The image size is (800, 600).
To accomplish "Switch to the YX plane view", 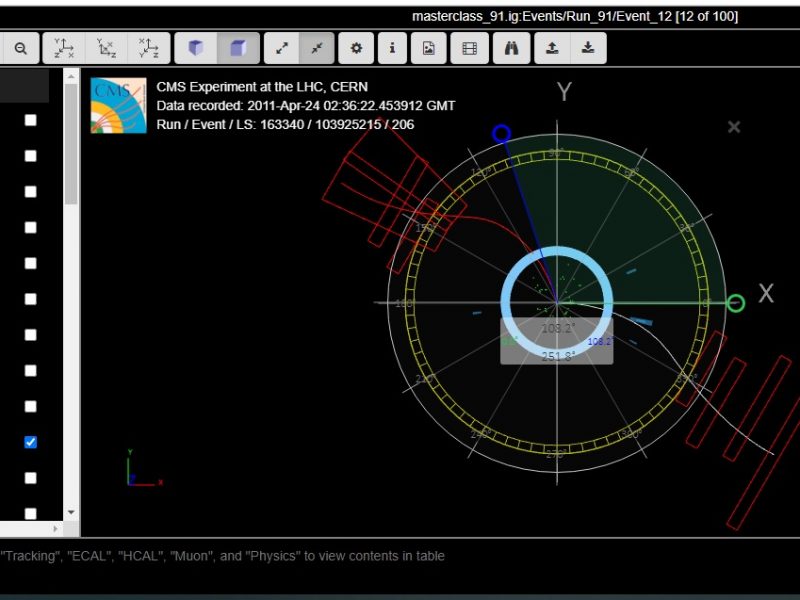I will click(64, 48).
